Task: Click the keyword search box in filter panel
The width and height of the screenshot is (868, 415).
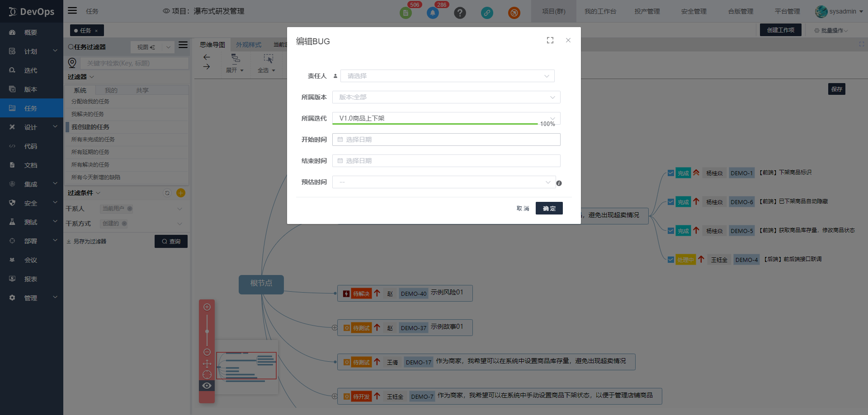Action: 135,63
